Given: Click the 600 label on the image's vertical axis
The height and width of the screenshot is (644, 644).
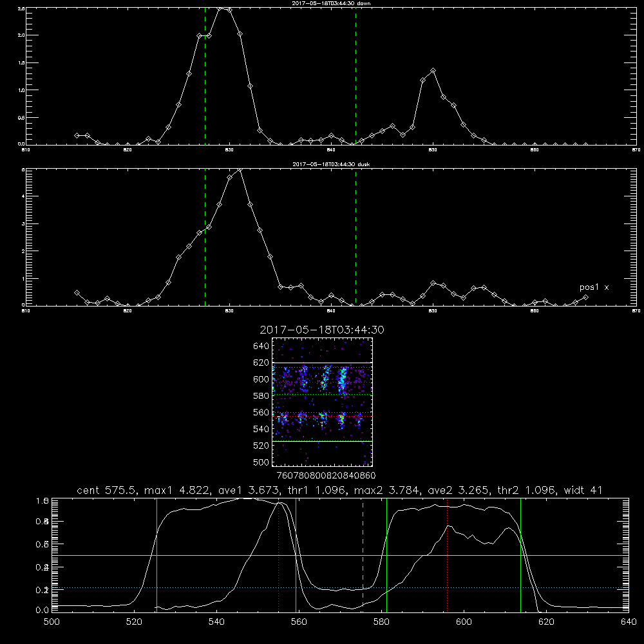Looking at the screenshot, I should coord(261,379).
